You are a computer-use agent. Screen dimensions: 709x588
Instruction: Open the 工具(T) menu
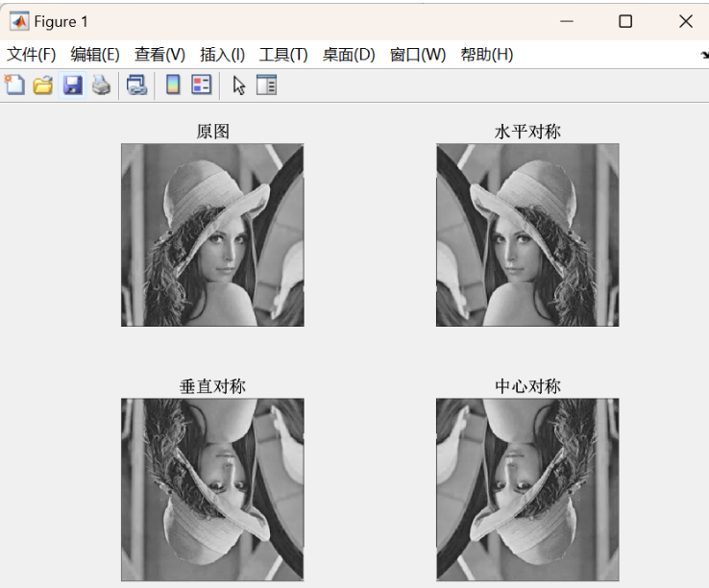pyautogui.click(x=283, y=55)
